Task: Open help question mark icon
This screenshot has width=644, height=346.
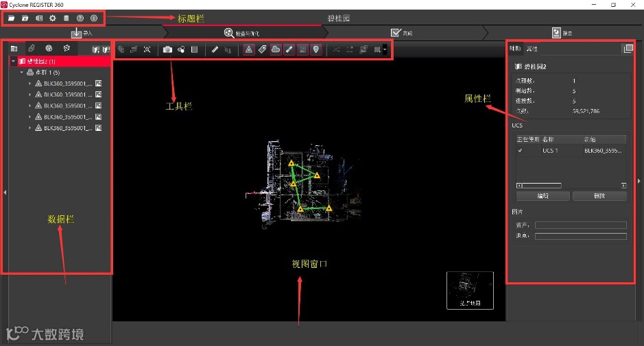Action: 80,18
